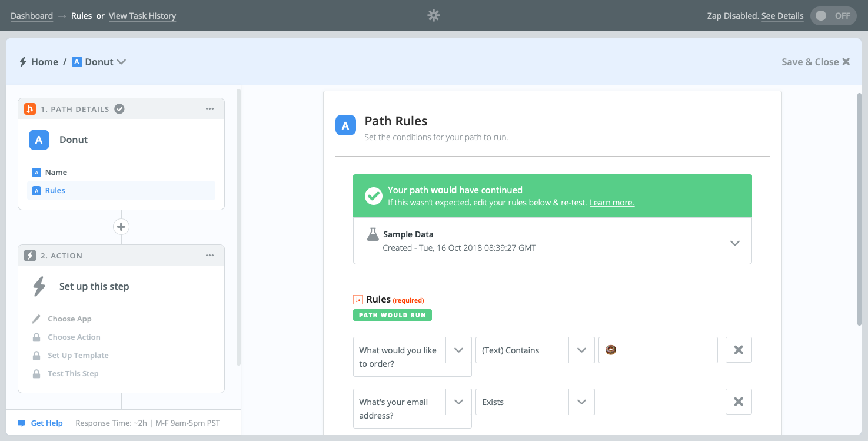Toggle the Zap ON/OFF switch
The height and width of the screenshot is (441, 868).
click(x=833, y=16)
